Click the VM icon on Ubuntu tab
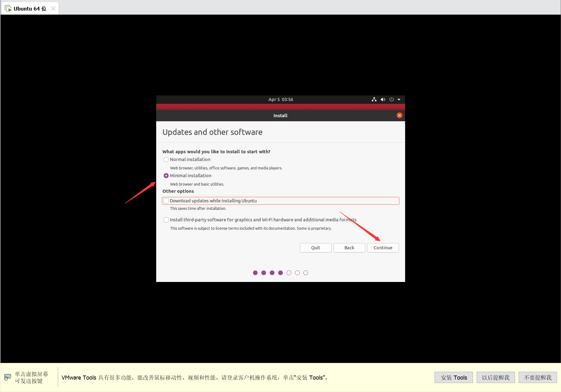 [8, 9]
